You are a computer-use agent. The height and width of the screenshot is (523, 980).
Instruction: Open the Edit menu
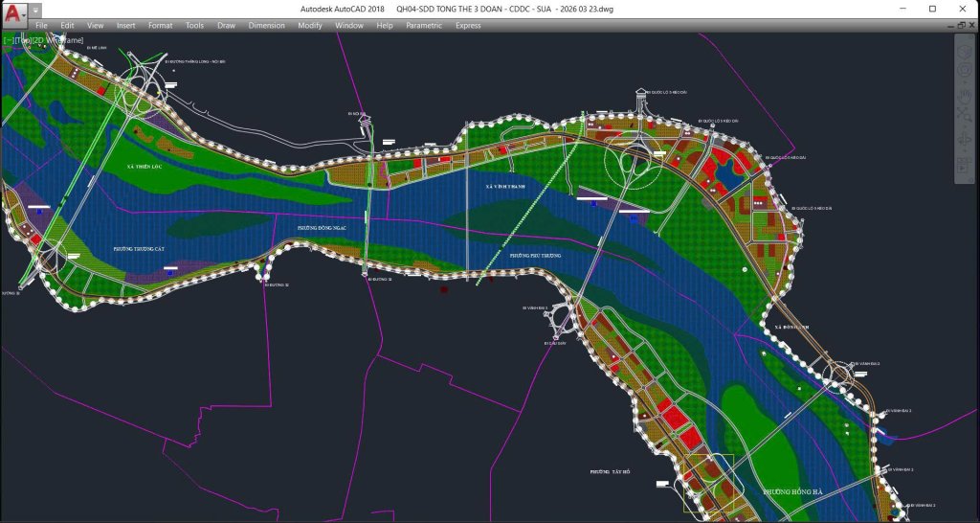click(67, 26)
